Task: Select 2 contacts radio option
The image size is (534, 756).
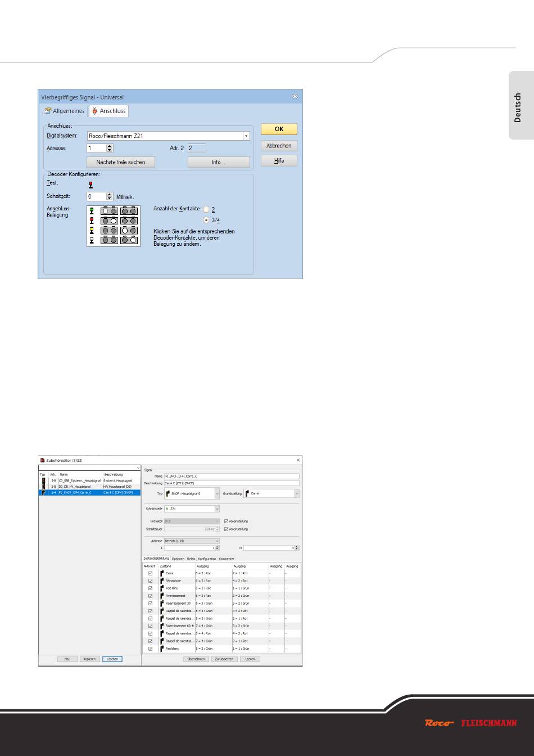Action: (x=206, y=209)
